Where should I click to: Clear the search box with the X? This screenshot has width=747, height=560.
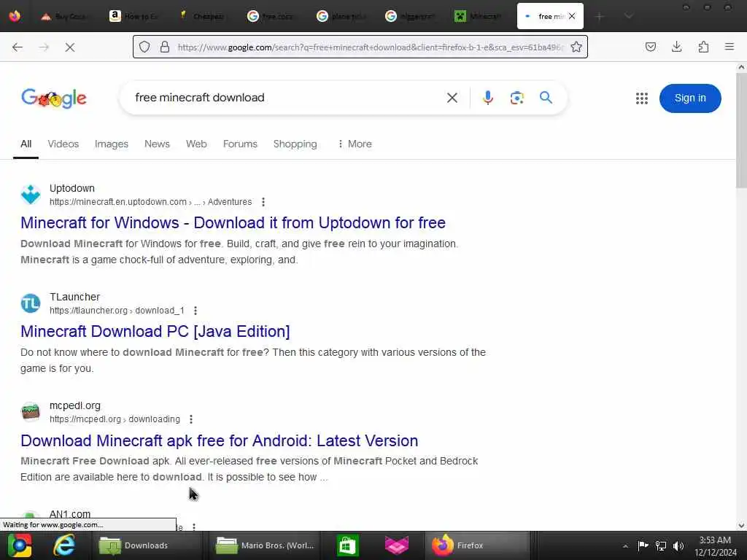click(x=452, y=98)
